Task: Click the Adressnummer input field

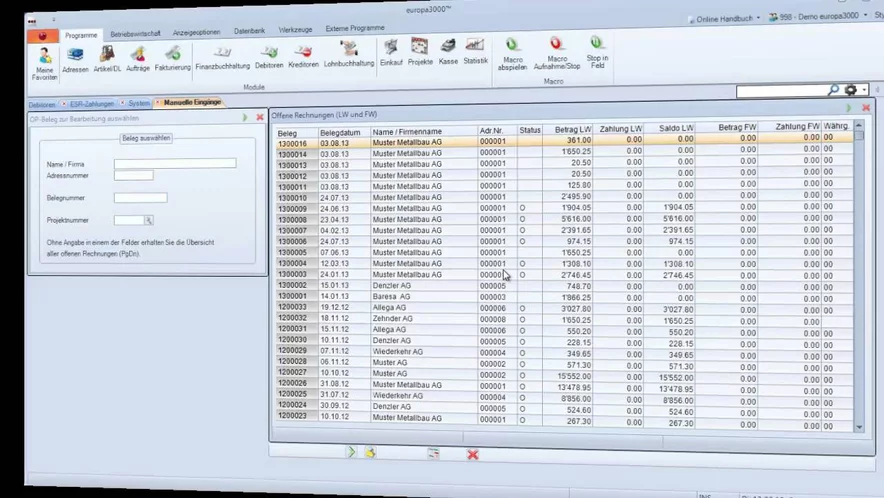Action: coord(134,175)
